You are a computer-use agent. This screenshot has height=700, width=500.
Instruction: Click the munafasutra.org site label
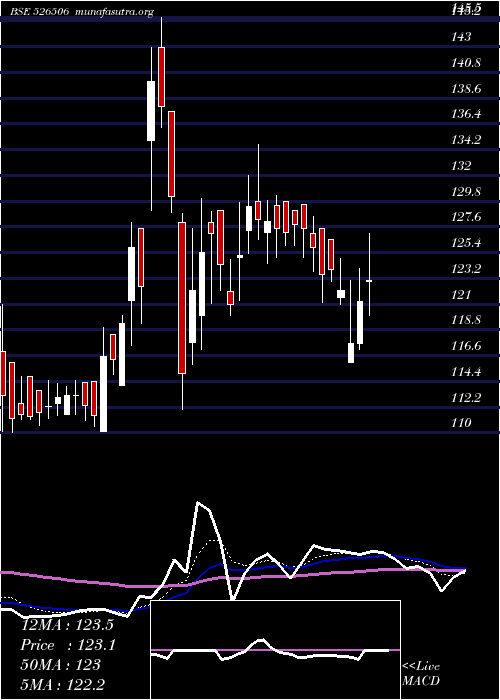click(115, 12)
